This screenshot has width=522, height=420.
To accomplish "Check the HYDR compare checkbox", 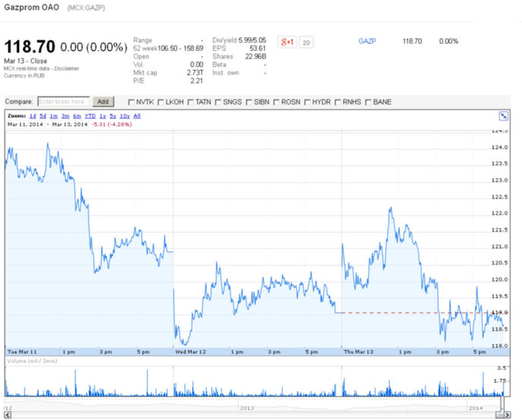I will 307,102.
